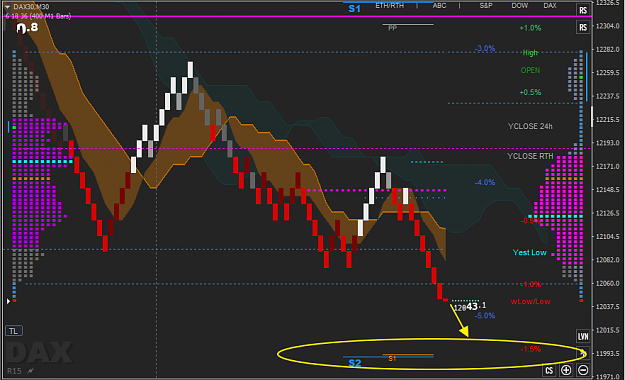The image size is (625, 380).
Task: Select the green High level label
Action: (x=530, y=53)
